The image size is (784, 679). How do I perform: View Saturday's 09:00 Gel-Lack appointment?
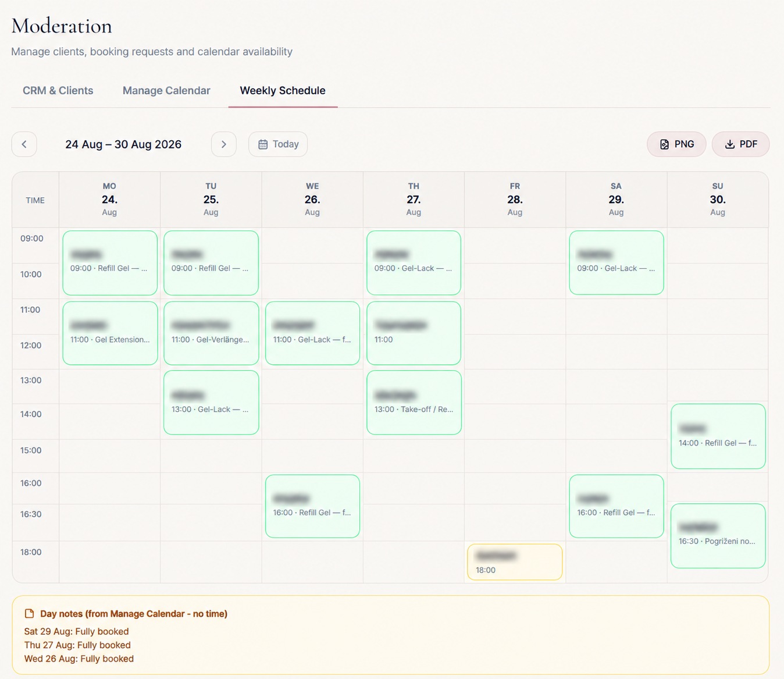click(x=616, y=263)
